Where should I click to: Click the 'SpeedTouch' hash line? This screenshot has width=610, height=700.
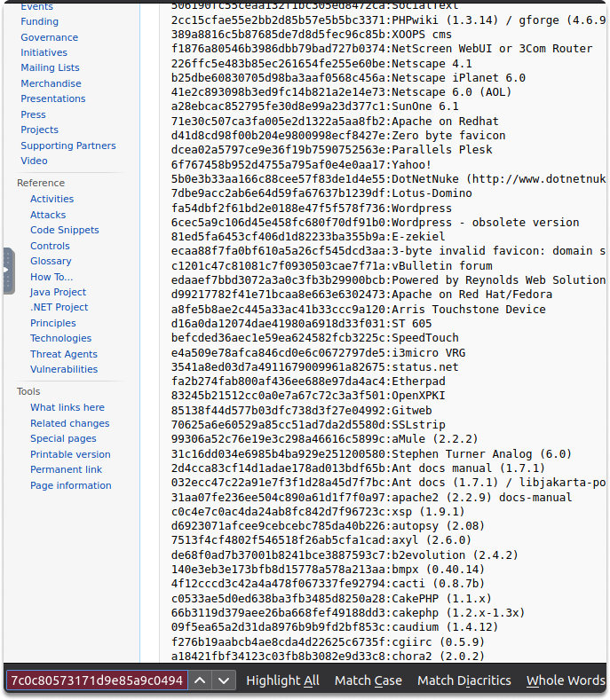point(315,338)
